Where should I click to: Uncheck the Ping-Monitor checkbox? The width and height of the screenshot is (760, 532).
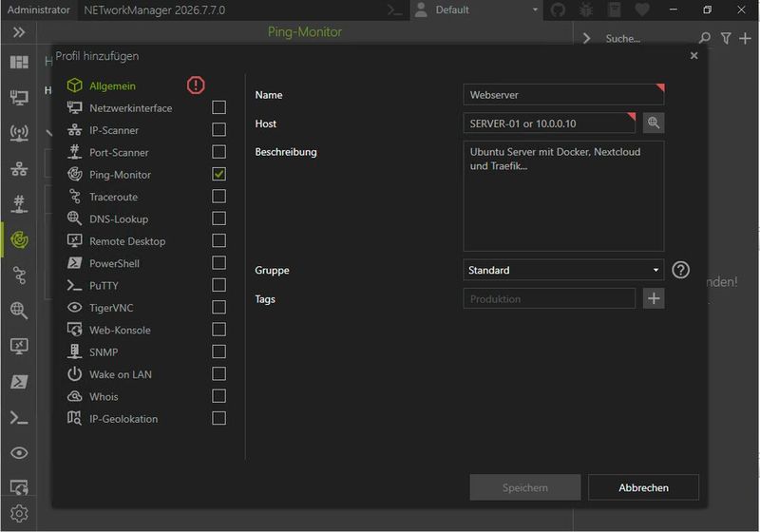(x=218, y=174)
